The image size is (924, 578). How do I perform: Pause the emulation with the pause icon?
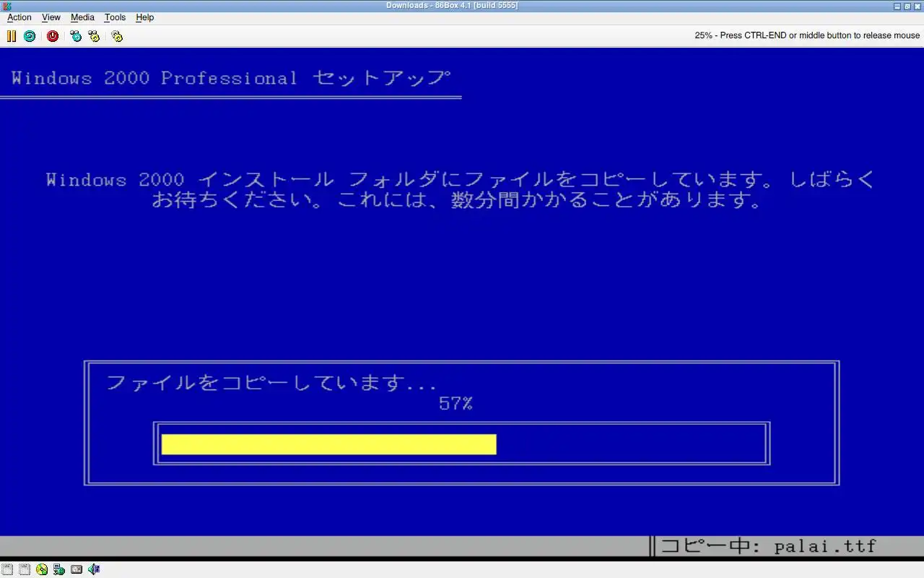coord(12,36)
